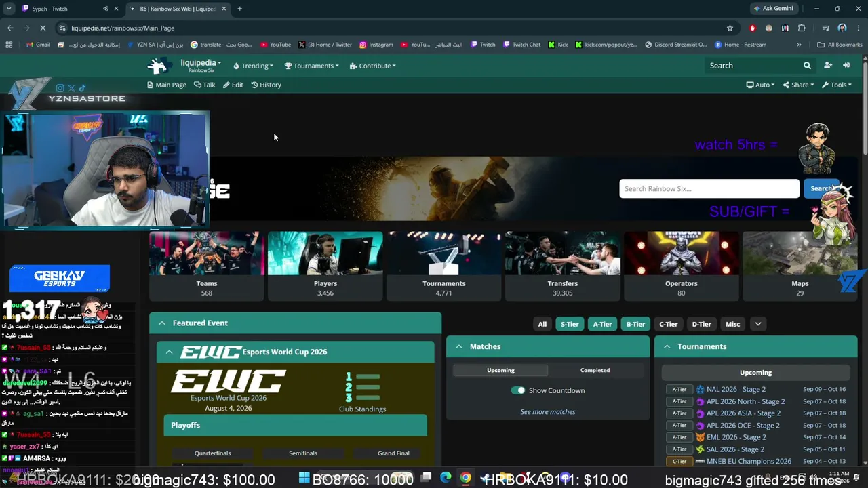This screenshot has width=868, height=488.
Task: Open the Tournaments portal card
Action: click(x=444, y=265)
